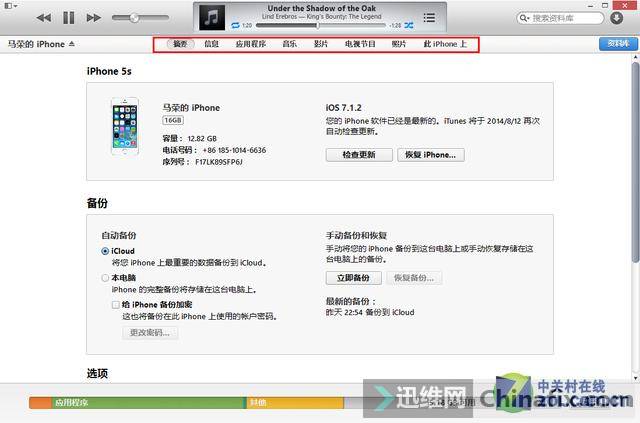Enable 给 iPhone 备份加密 checkbox
The height and width of the screenshot is (423, 640).
pos(116,305)
